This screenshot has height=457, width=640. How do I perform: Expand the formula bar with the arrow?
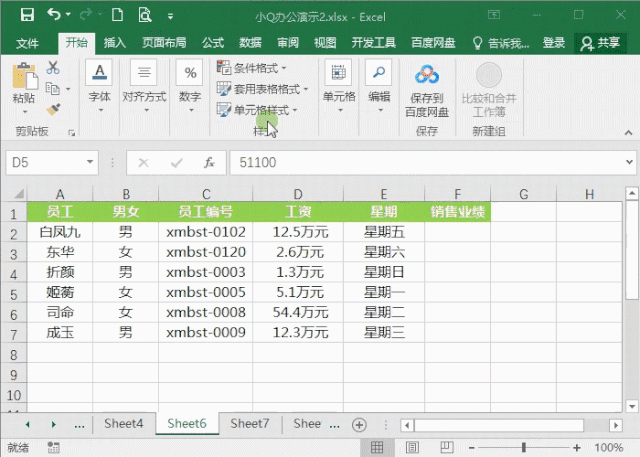(629, 162)
